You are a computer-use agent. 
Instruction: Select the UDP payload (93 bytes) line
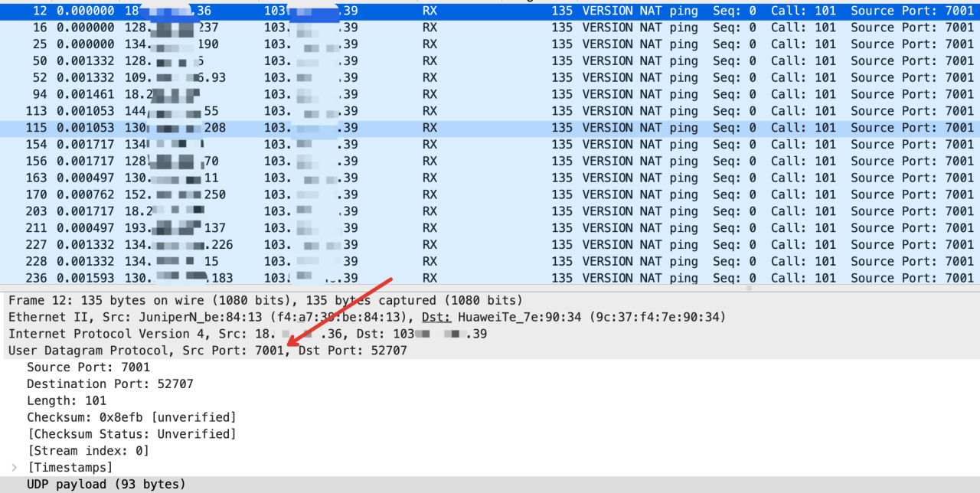(x=106, y=484)
